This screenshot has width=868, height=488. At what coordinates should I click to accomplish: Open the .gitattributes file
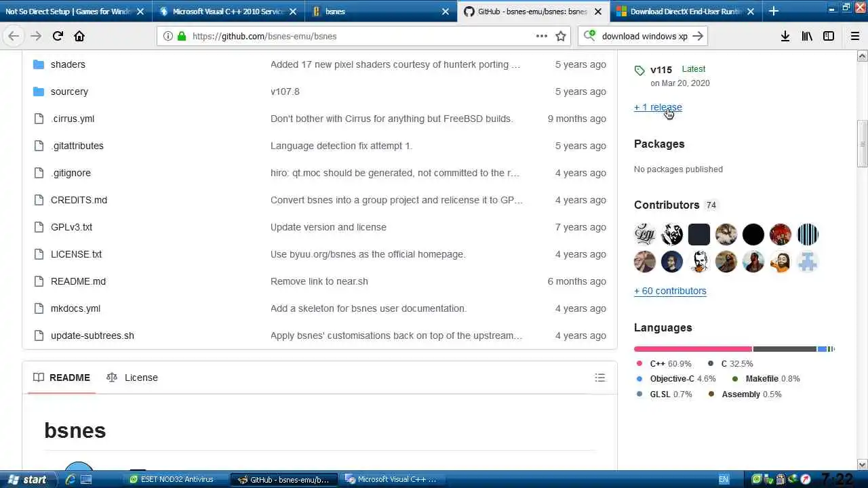(77, 146)
